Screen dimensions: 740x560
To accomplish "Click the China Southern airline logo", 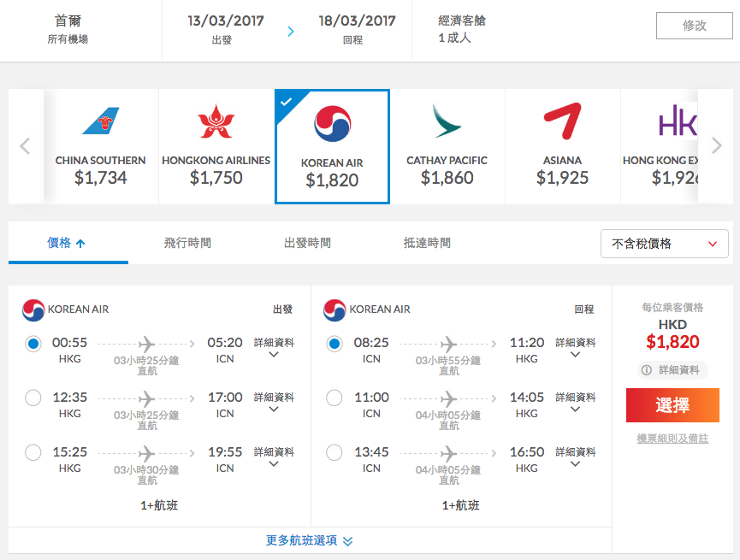I will 101,121.
